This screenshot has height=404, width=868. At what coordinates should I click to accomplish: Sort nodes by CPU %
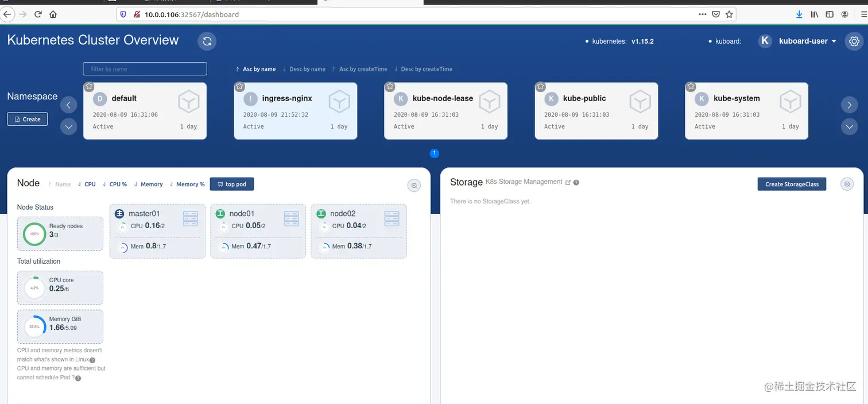[x=115, y=184]
